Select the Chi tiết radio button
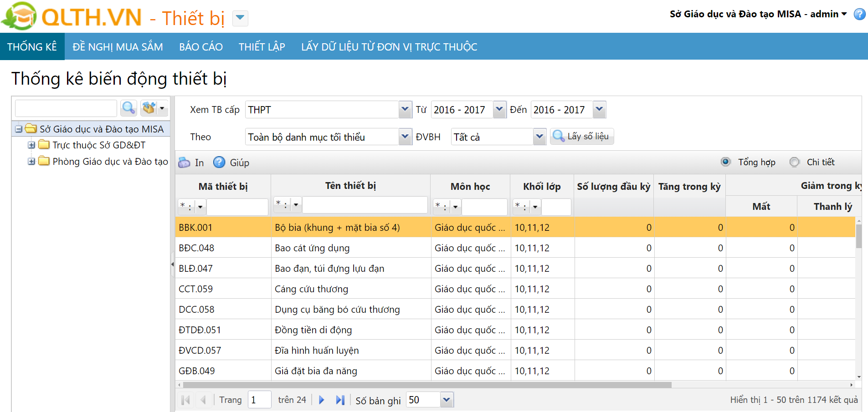The image size is (868, 412). [x=794, y=162]
